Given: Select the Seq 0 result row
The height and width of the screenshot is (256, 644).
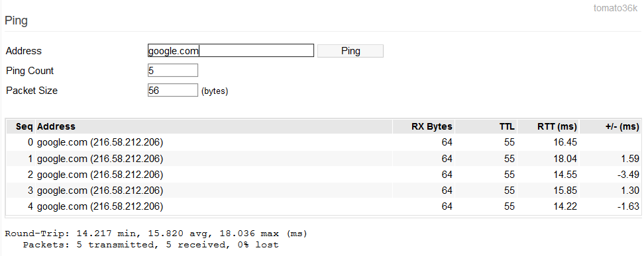Looking at the screenshot, I should [323, 142].
